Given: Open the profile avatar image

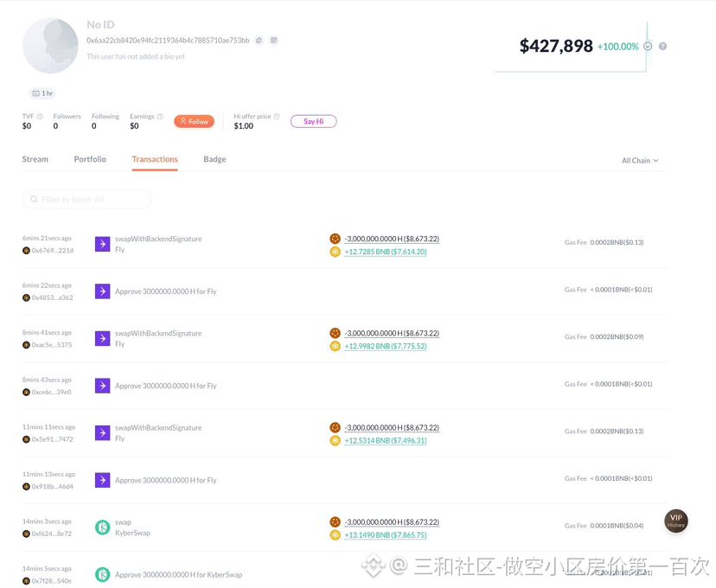Looking at the screenshot, I should click(x=50, y=46).
